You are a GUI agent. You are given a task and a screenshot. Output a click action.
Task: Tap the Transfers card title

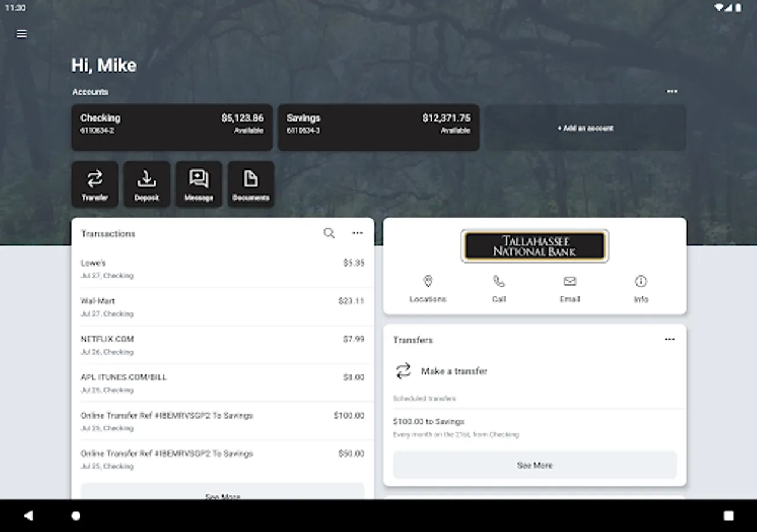(x=413, y=340)
